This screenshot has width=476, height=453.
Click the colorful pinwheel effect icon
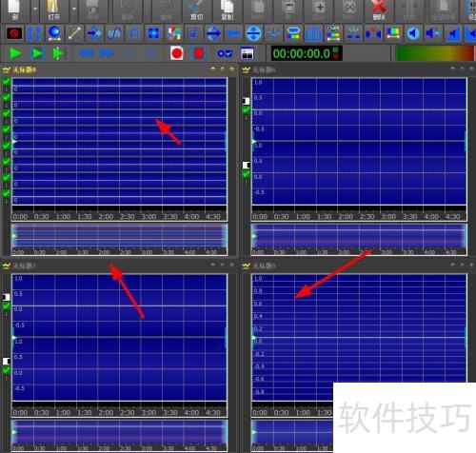pos(174,33)
